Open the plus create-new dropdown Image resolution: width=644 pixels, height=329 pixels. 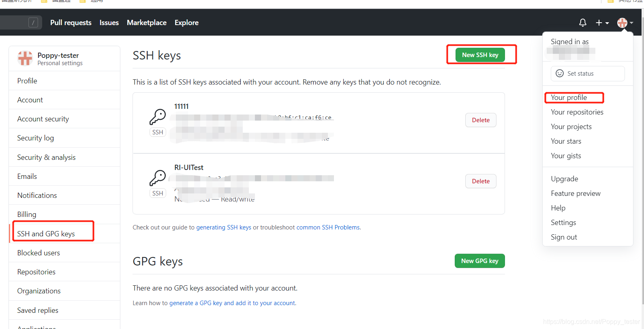602,23
